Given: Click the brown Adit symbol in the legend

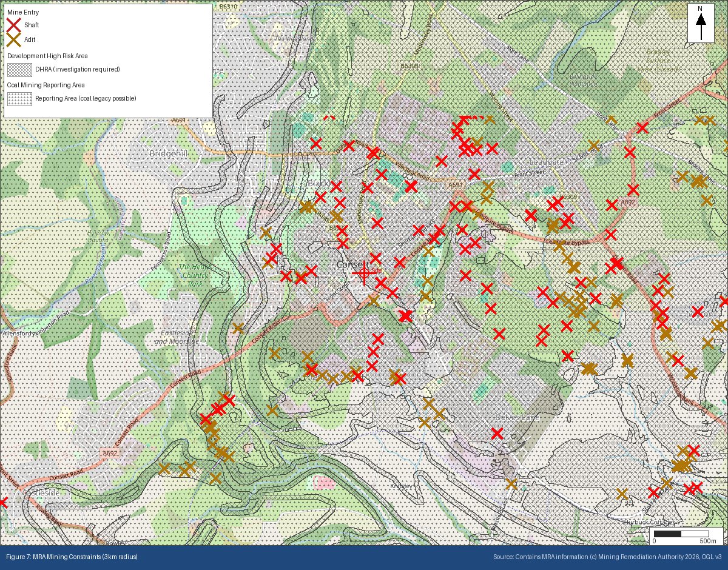Looking at the screenshot, I should point(14,39).
